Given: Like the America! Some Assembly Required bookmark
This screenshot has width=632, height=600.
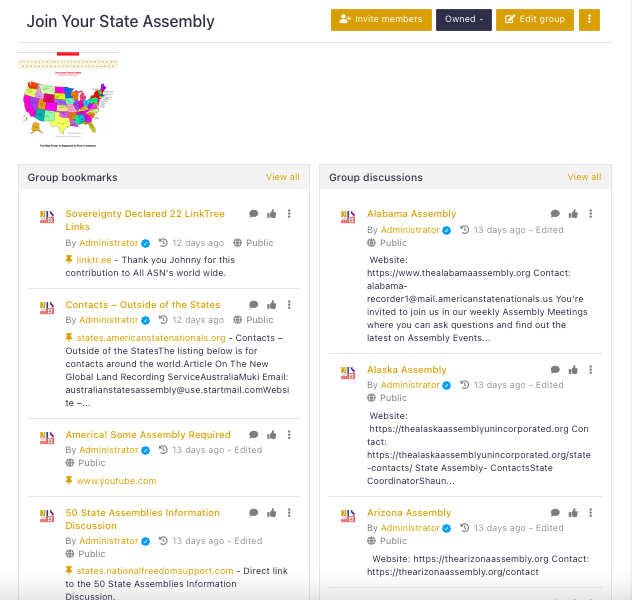Looking at the screenshot, I should coord(272,434).
